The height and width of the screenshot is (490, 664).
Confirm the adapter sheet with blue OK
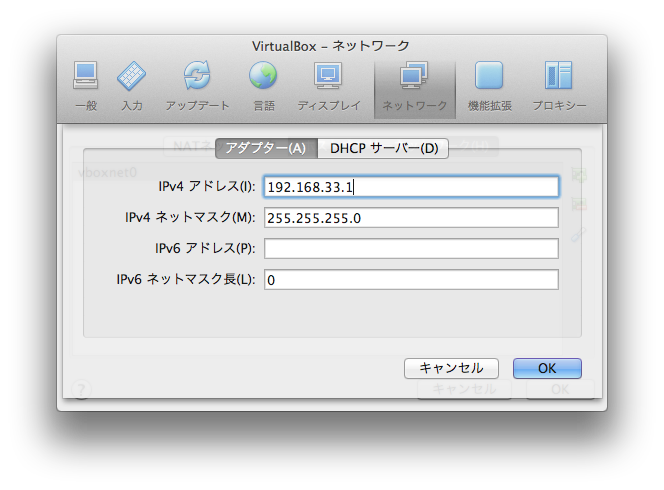coord(547,368)
